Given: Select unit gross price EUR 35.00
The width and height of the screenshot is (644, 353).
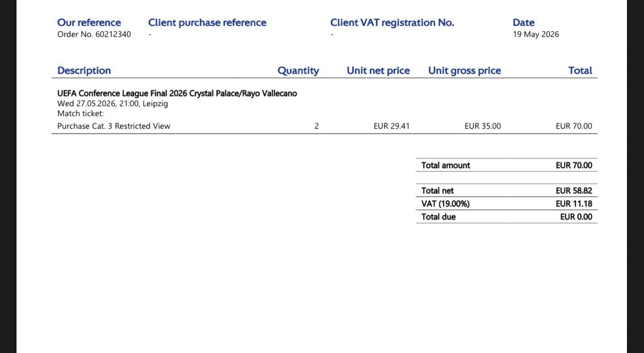Looking at the screenshot, I should point(483,126).
